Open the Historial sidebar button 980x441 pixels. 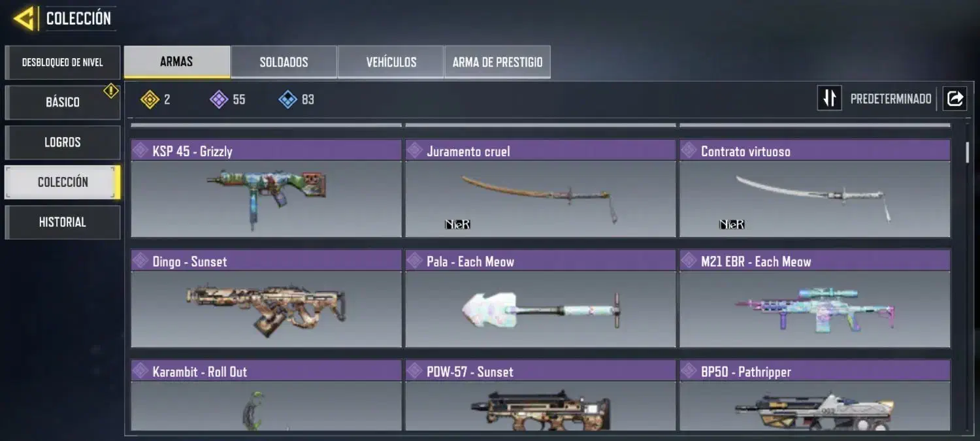point(62,222)
